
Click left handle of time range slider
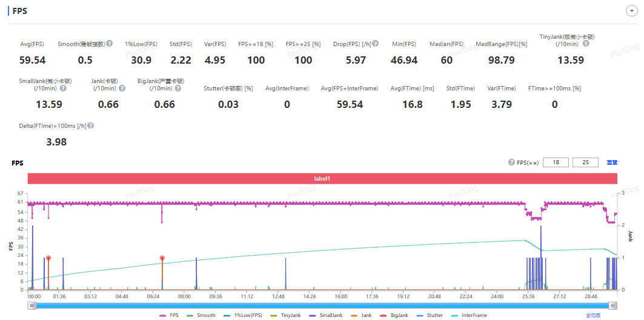click(x=32, y=305)
